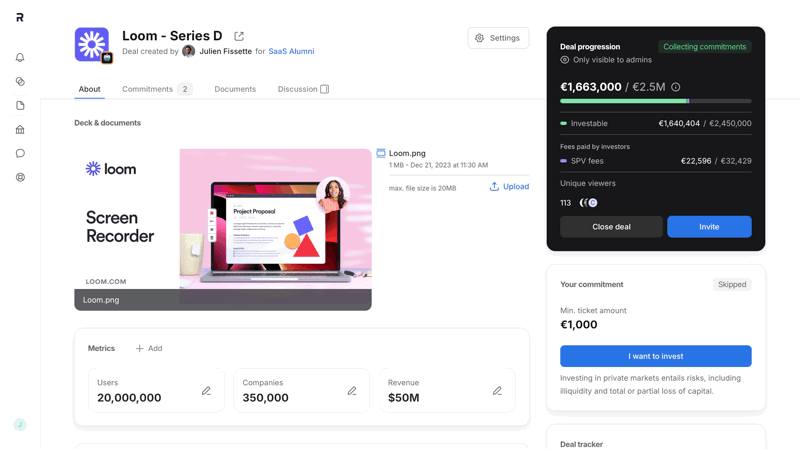Screen dimensions: 800x449
Task: Click the Skipped commitment badge
Action: [x=732, y=284]
